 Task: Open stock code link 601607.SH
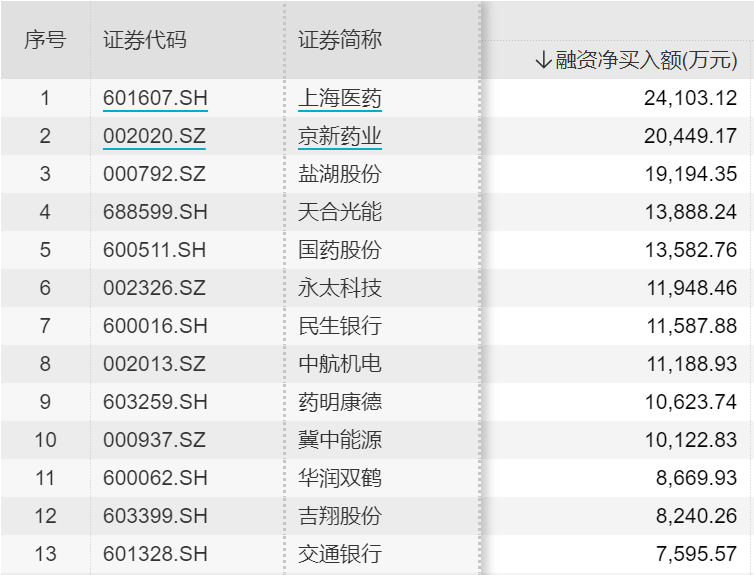coord(155,99)
